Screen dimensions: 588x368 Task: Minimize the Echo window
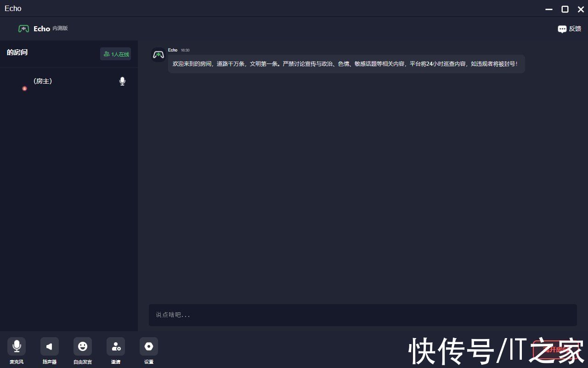tap(549, 9)
